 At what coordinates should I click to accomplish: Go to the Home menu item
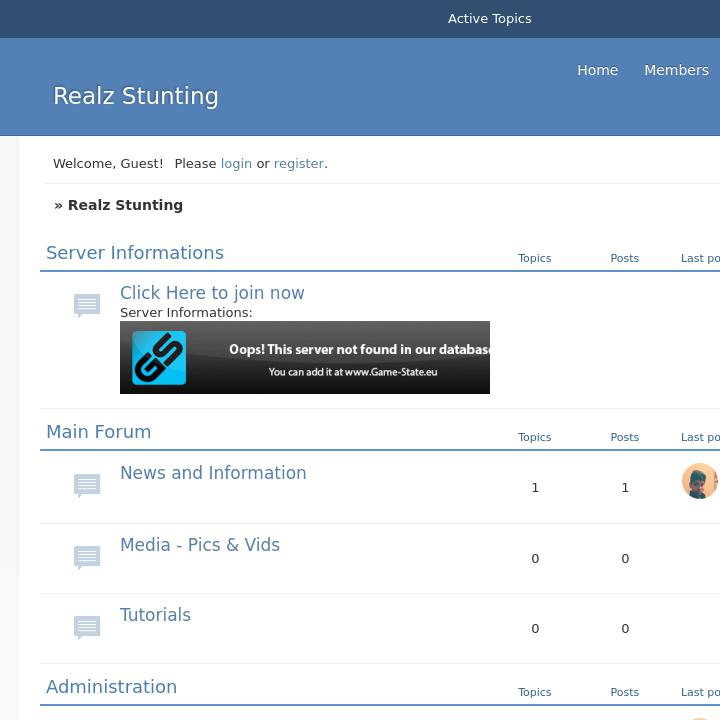pos(597,70)
